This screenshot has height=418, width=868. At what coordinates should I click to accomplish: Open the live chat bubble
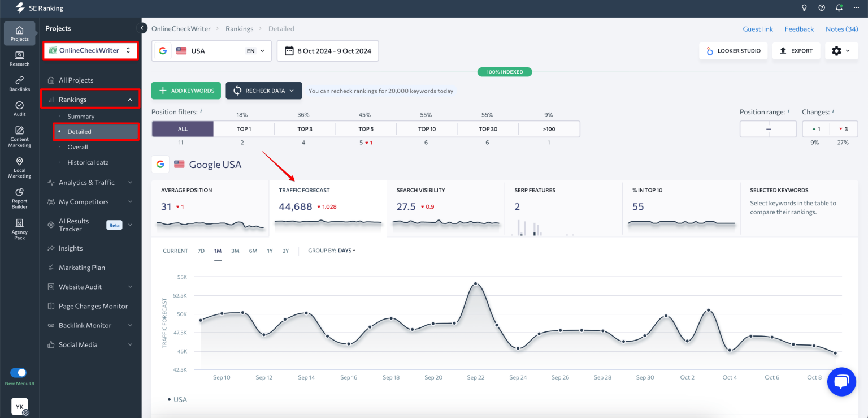(841, 381)
